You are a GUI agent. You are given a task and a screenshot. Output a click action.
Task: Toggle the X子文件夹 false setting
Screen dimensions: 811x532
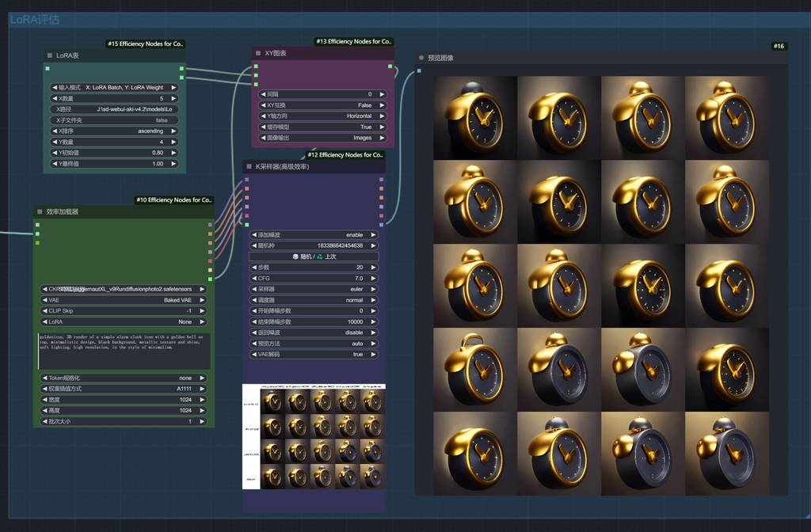(x=114, y=120)
